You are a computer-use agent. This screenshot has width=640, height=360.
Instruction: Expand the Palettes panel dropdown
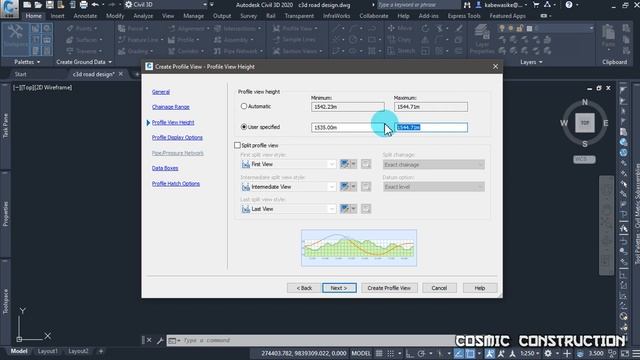(x=27, y=62)
